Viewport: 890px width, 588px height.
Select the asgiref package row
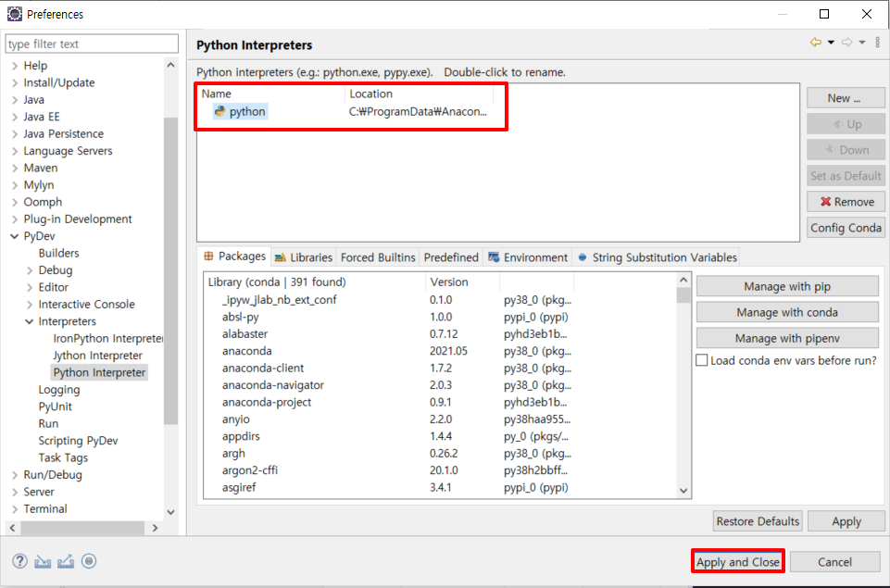coord(440,487)
